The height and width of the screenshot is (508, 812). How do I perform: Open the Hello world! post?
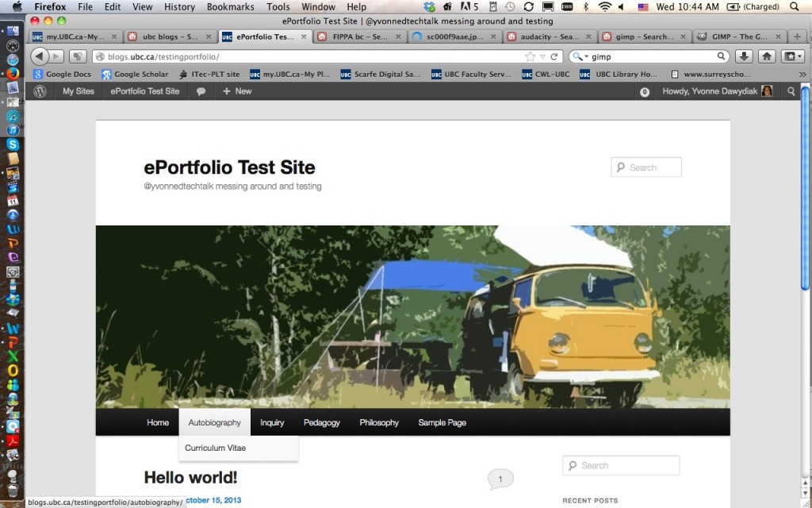190,477
